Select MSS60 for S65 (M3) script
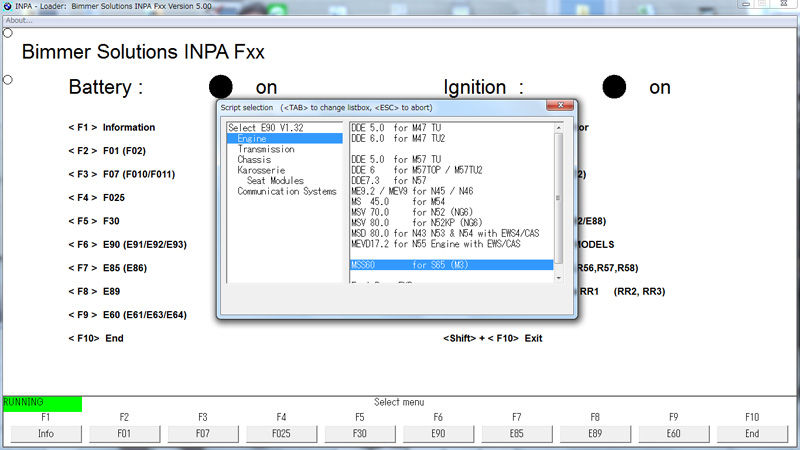Screen dimensions: 800x450 (452, 265)
